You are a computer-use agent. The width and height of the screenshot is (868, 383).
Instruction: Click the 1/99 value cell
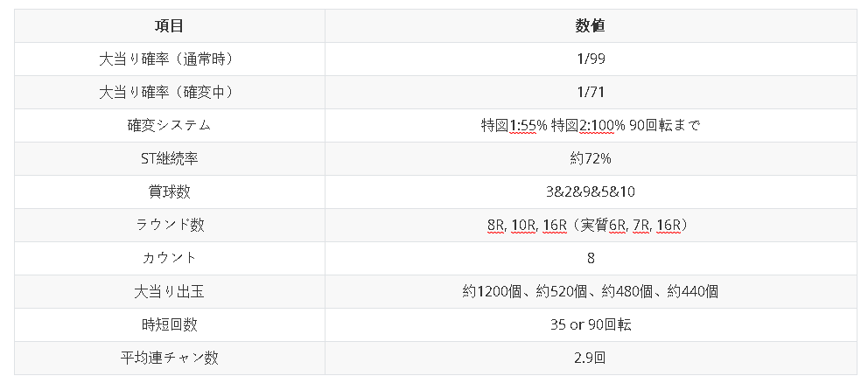[x=591, y=59]
